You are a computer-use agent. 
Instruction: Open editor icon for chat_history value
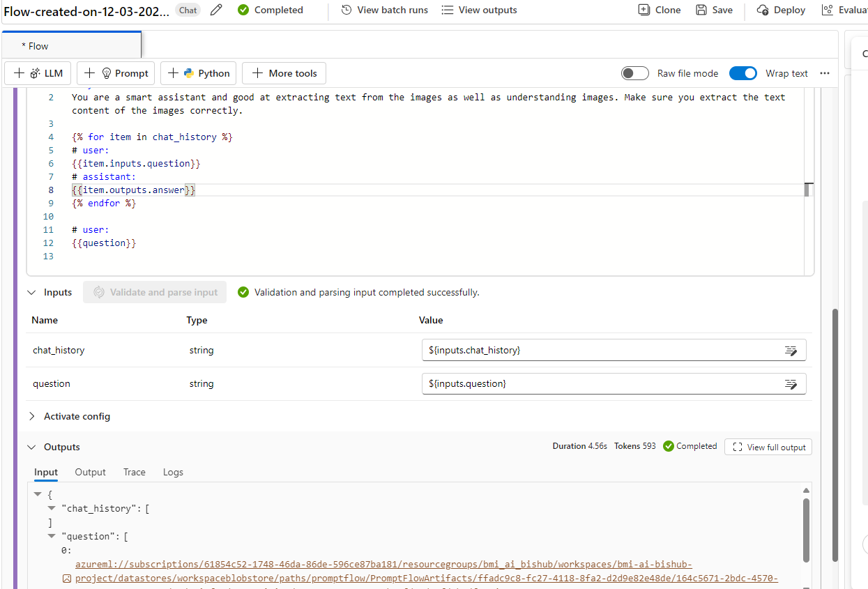[791, 350]
